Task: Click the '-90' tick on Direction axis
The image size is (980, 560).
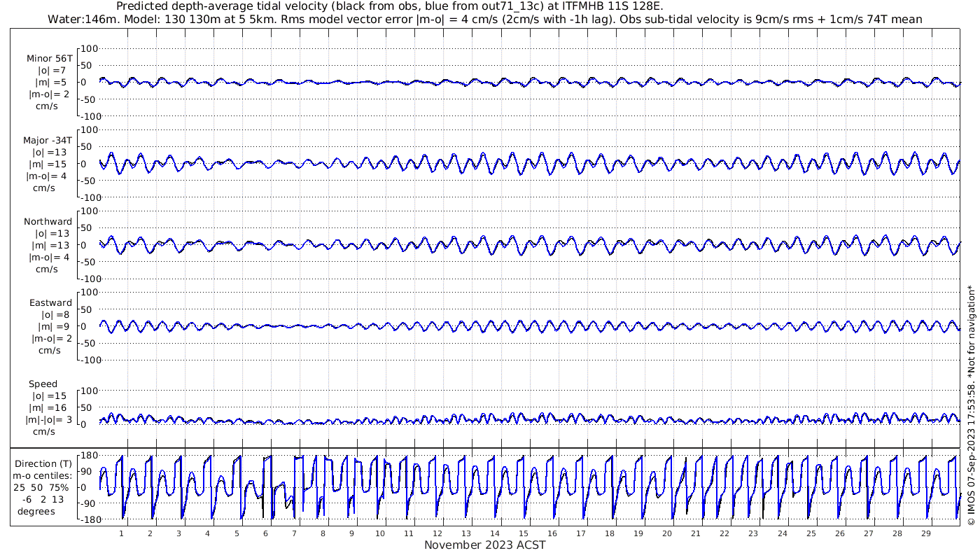Action: 89,503
